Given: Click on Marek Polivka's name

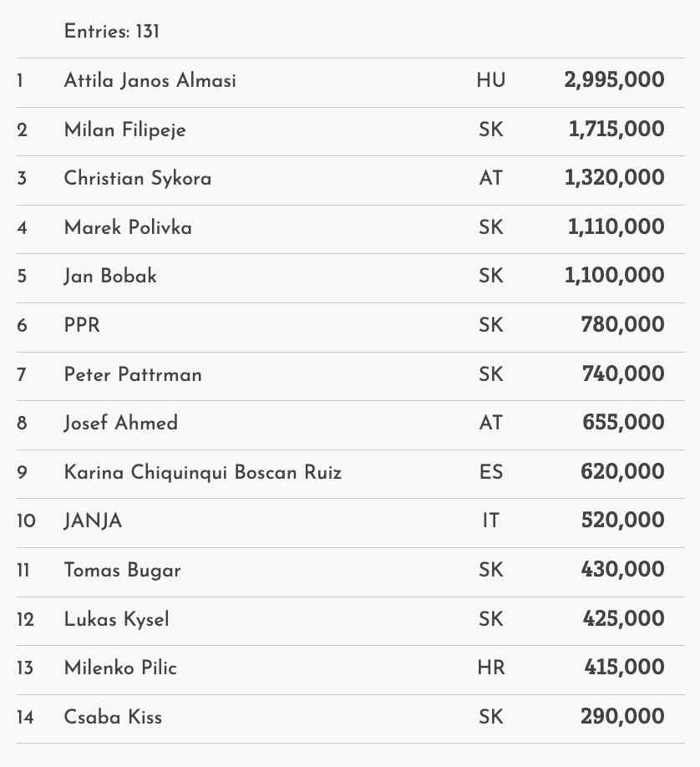Looking at the screenshot, I should (x=128, y=227).
